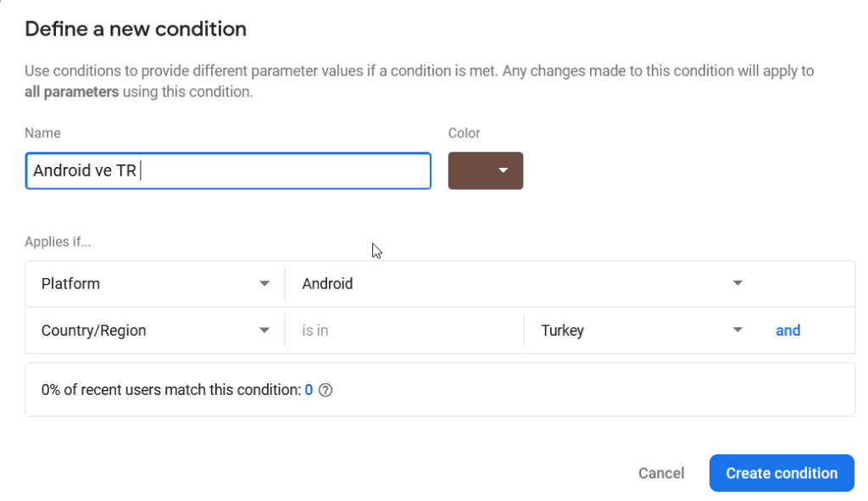868x501 pixels.
Task: Open the Country/Region condition type dropdown
Action: (155, 331)
